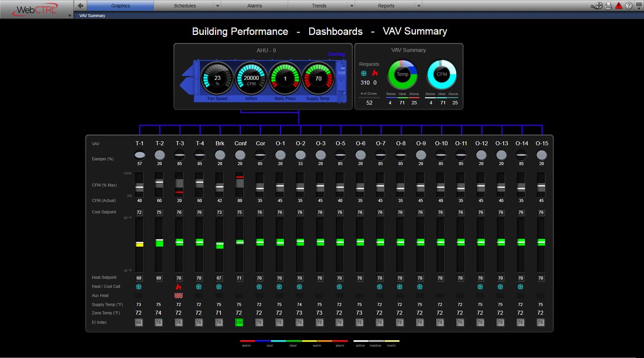Open the help question mark icon
This screenshot has height=358, width=644.
click(x=628, y=6)
